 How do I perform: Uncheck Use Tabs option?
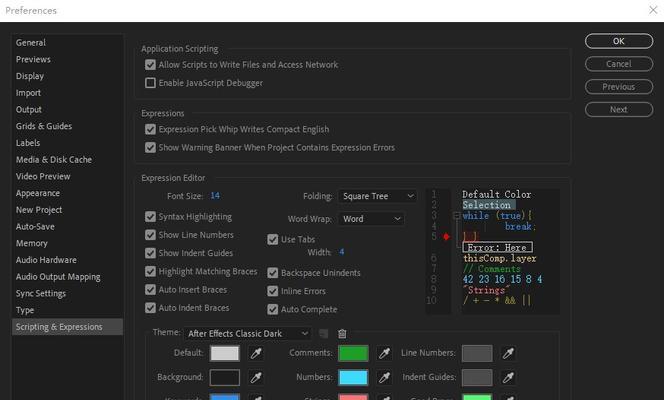coord(273,240)
